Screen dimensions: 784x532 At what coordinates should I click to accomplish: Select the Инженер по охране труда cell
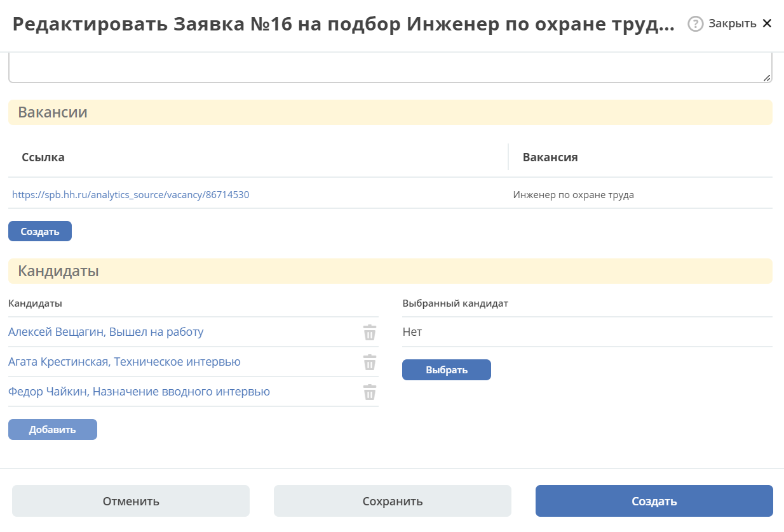tap(574, 195)
